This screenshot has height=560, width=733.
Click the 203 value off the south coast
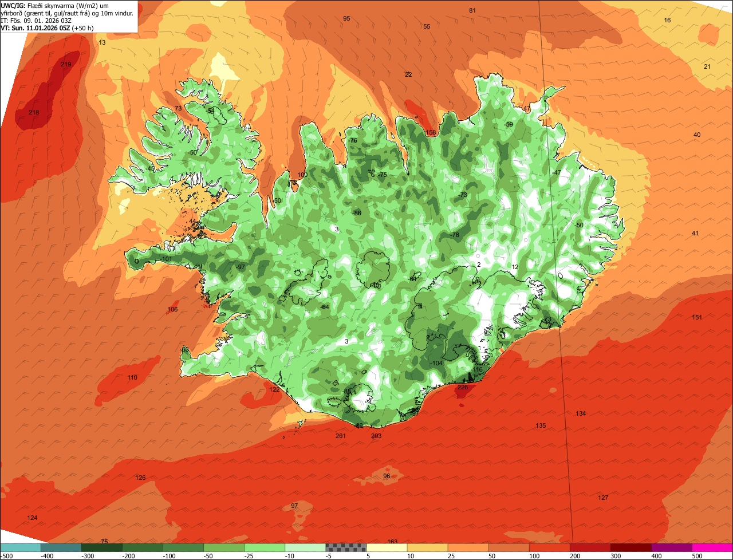point(376,436)
